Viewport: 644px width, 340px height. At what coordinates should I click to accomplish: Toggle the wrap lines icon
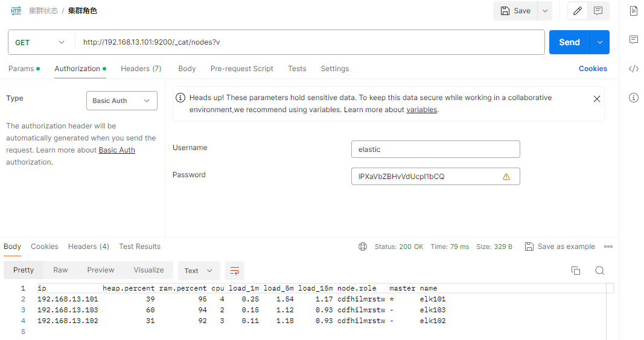[235, 271]
